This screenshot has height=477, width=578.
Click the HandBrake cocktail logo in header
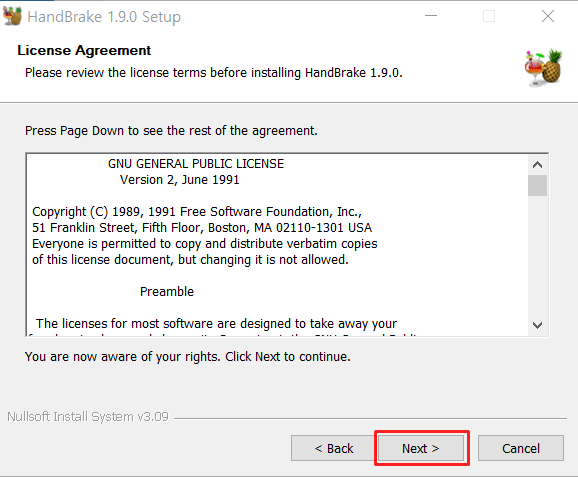pos(543,68)
